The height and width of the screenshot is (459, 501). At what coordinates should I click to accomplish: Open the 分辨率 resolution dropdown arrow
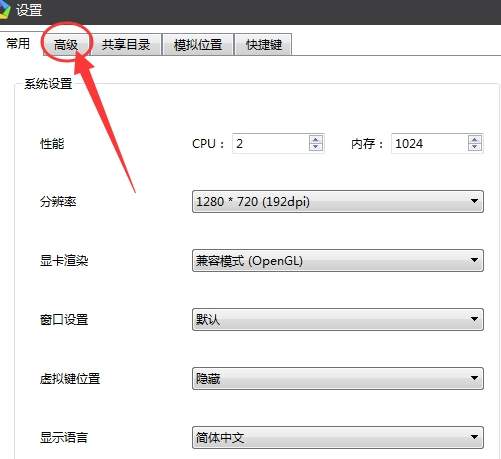(x=474, y=201)
